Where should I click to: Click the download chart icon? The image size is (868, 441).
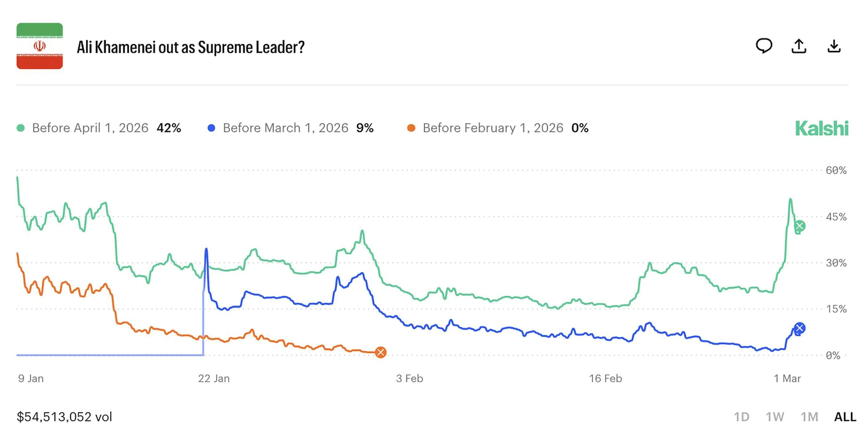834,46
